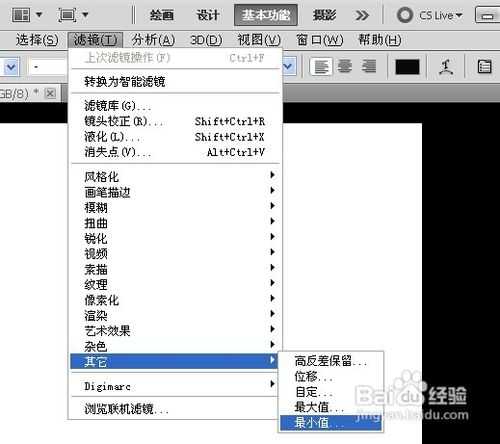The width and height of the screenshot is (500, 444).
Task: Switch to the 设计 workspace
Action: pos(207,15)
